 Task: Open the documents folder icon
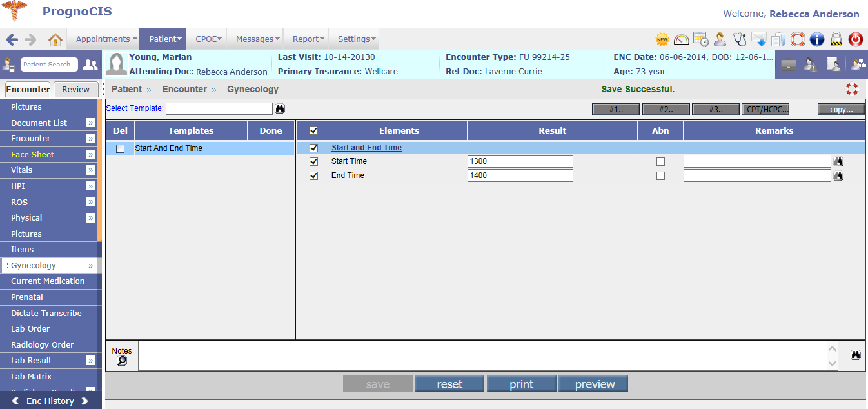[x=778, y=39]
